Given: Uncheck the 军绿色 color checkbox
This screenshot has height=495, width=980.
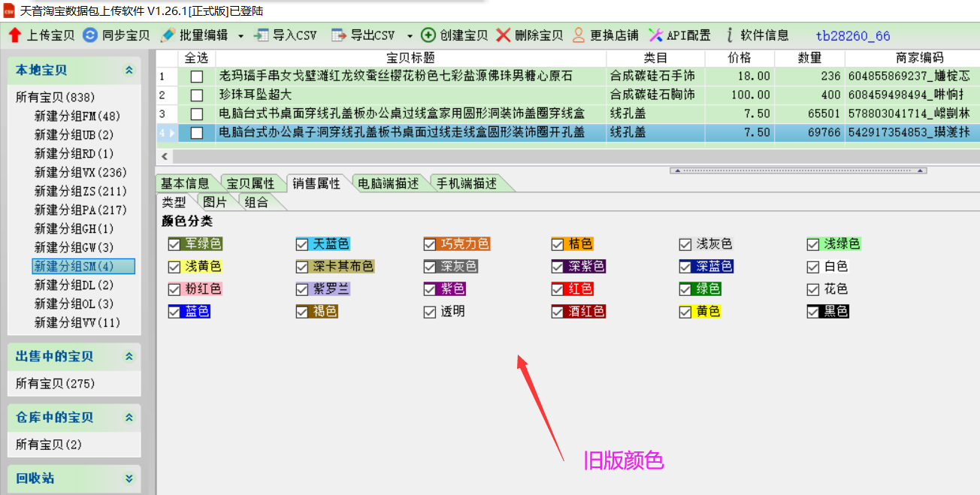Looking at the screenshot, I should click(174, 244).
